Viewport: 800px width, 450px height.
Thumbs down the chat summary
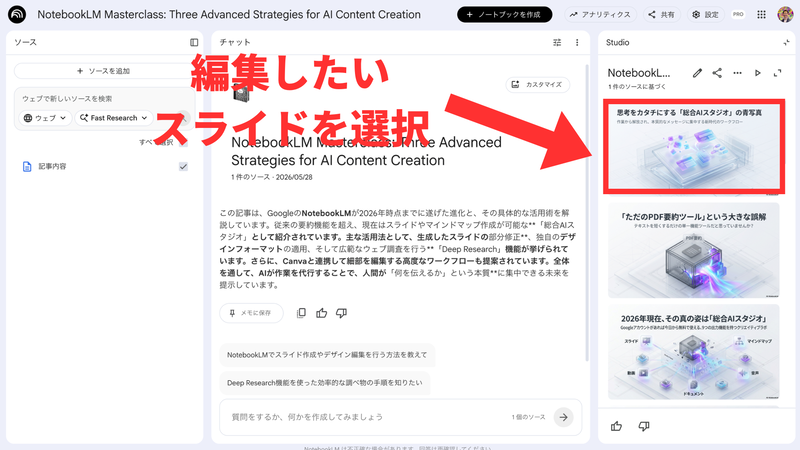pos(341,313)
